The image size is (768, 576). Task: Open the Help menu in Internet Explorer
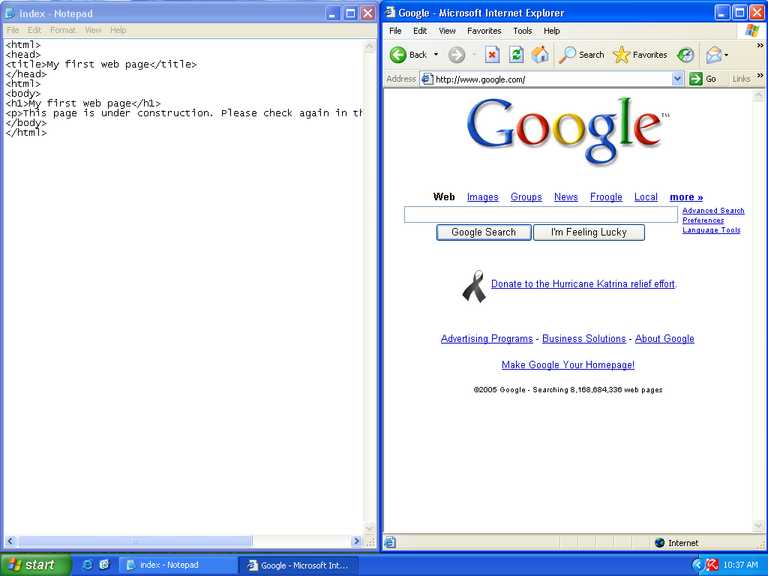pyautogui.click(x=552, y=31)
